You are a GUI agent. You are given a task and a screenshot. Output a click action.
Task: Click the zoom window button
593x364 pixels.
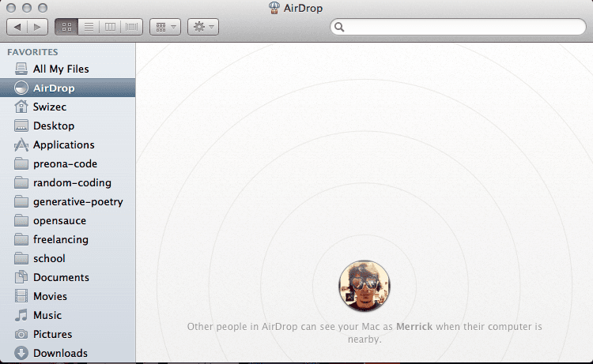point(43,8)
